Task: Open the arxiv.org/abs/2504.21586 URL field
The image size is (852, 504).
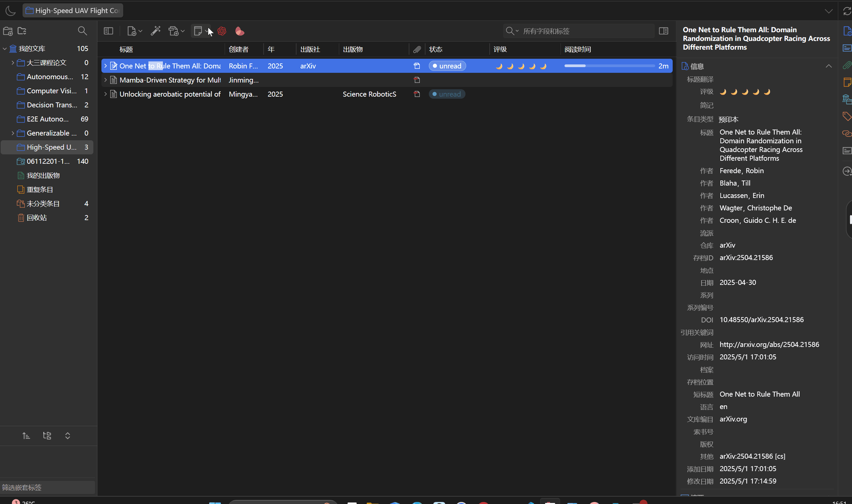Action: tap(769, 344)
